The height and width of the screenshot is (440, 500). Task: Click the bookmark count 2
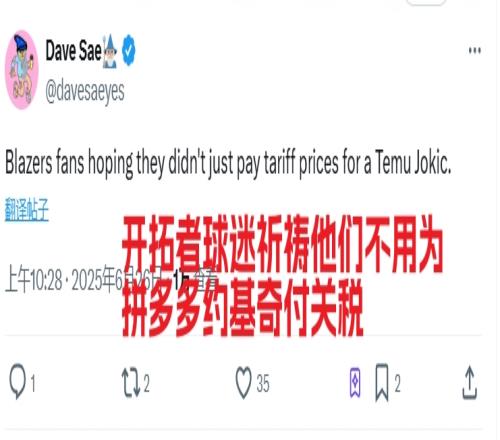point(397,383)
